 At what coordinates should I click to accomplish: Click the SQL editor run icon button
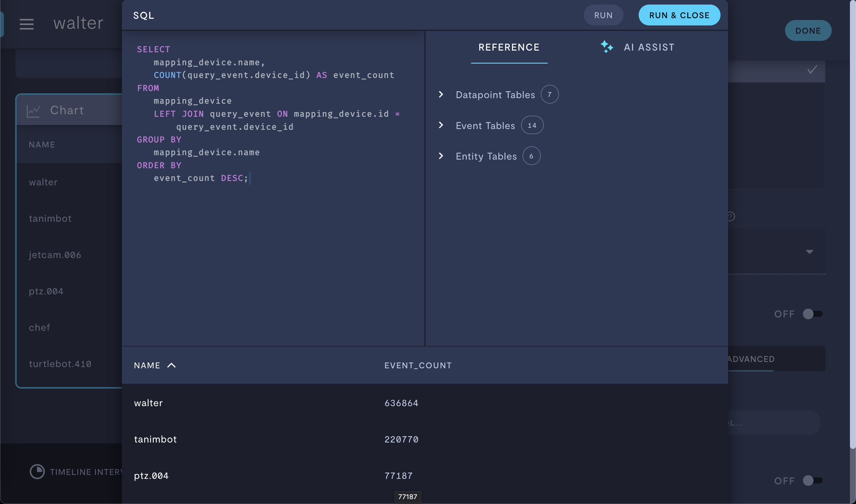(603, 15)
